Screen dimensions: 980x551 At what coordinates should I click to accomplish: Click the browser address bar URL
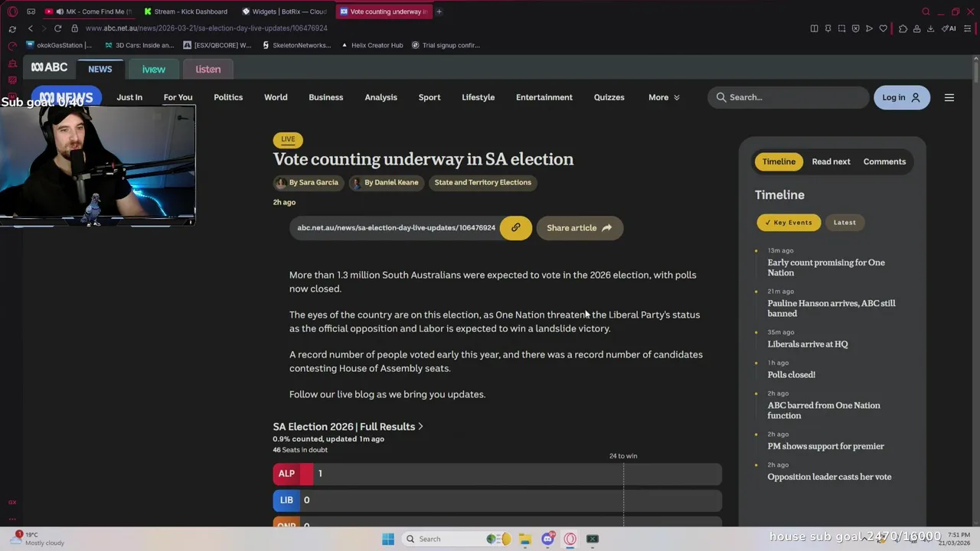coord(207,28)
